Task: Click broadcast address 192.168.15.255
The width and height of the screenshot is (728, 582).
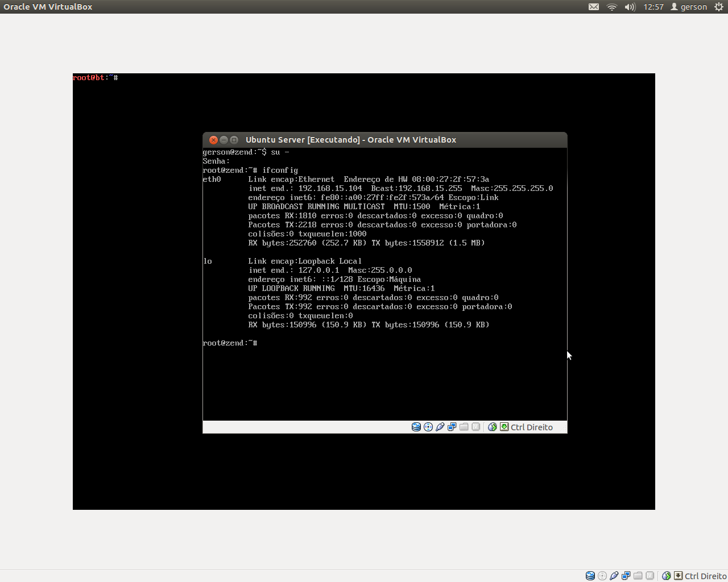Action: 430,189
